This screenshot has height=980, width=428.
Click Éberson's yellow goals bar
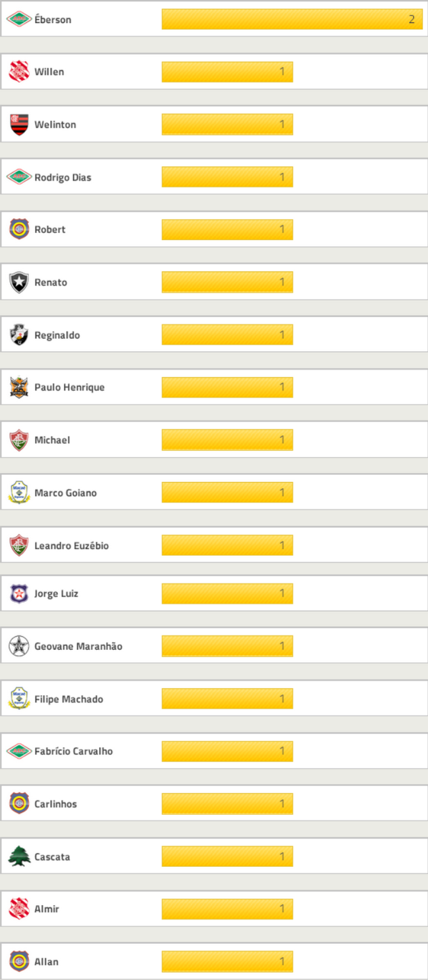(x=292, y=19)
